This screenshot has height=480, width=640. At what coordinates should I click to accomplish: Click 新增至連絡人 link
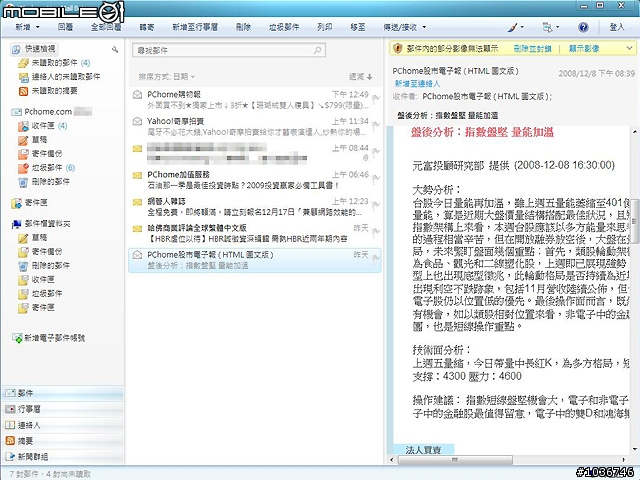[x=417, y=84]
